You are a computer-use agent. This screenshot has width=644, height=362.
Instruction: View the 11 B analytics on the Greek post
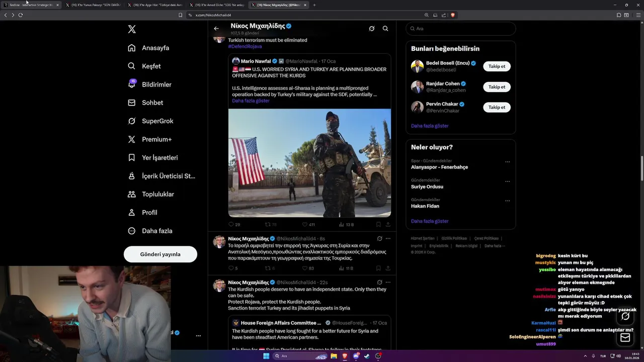click(x=346, y=268)
